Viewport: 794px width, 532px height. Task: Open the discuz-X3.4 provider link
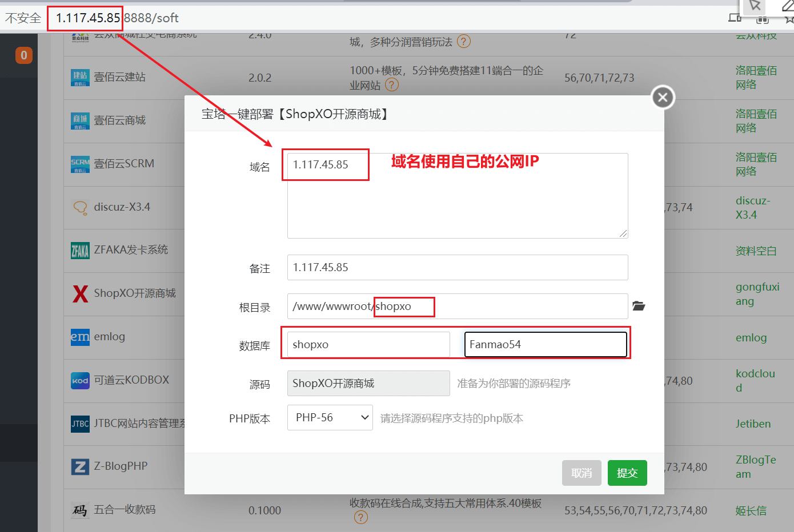[x=753, y=208]
